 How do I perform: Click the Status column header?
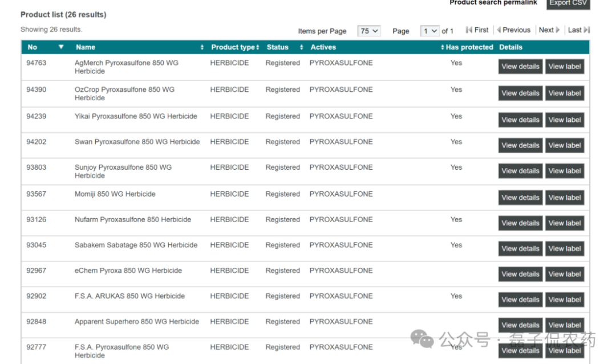pos(277,47)
